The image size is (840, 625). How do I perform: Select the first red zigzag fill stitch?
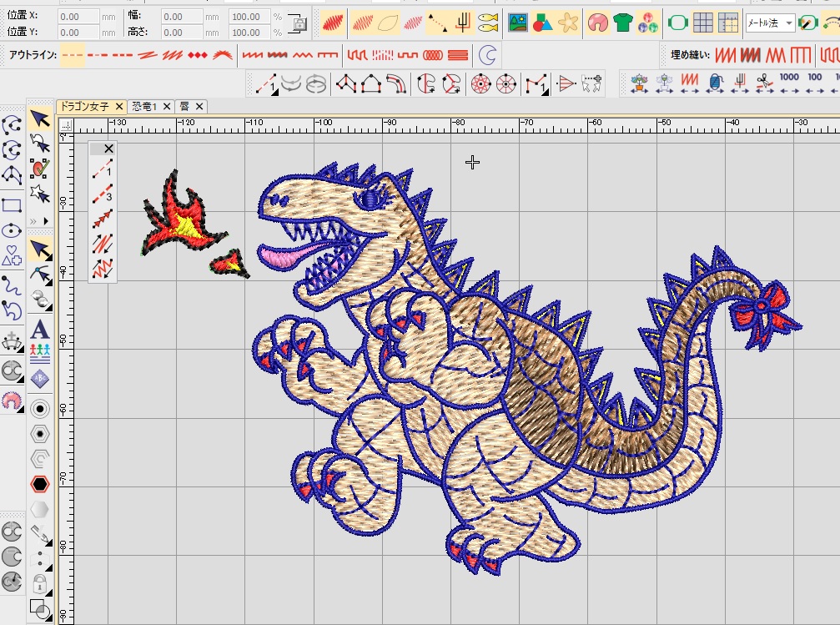point(726,55)
